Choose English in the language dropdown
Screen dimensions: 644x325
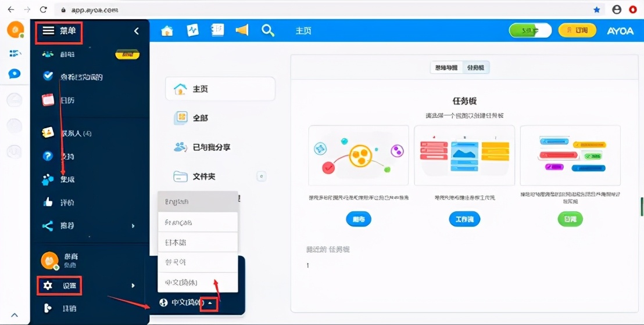point(198,201)
